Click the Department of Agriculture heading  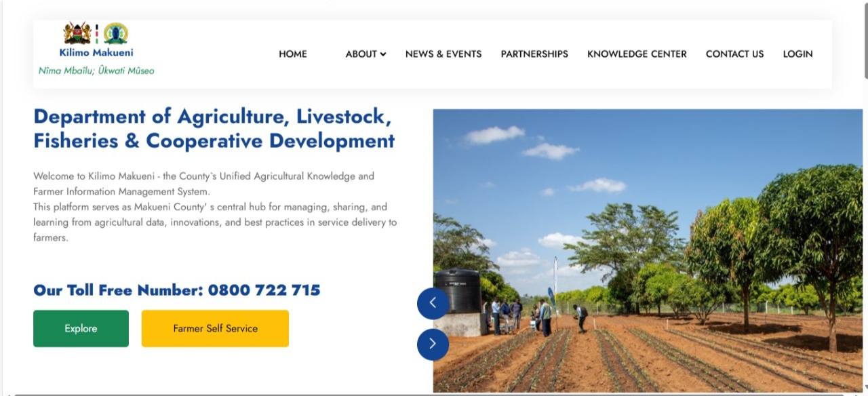tap(214, 128)
